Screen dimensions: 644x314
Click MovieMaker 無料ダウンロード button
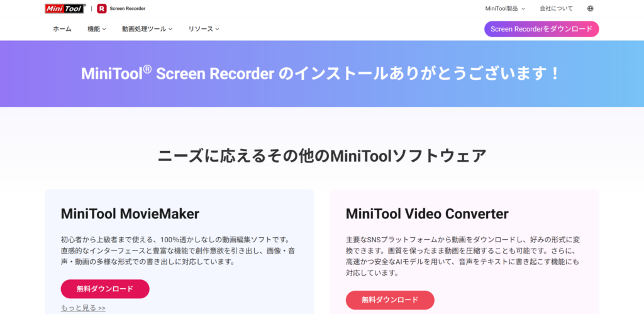(x=105, y=289)
